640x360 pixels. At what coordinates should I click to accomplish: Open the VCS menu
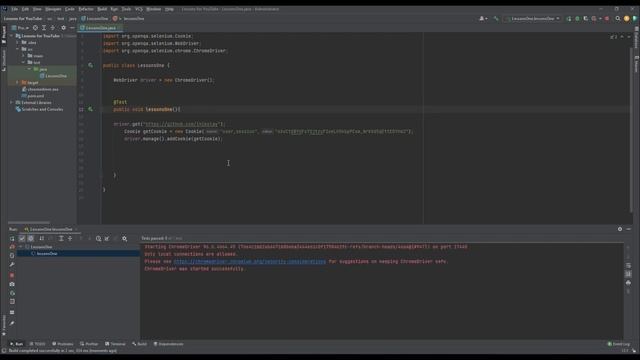click(x=139, y=9)
